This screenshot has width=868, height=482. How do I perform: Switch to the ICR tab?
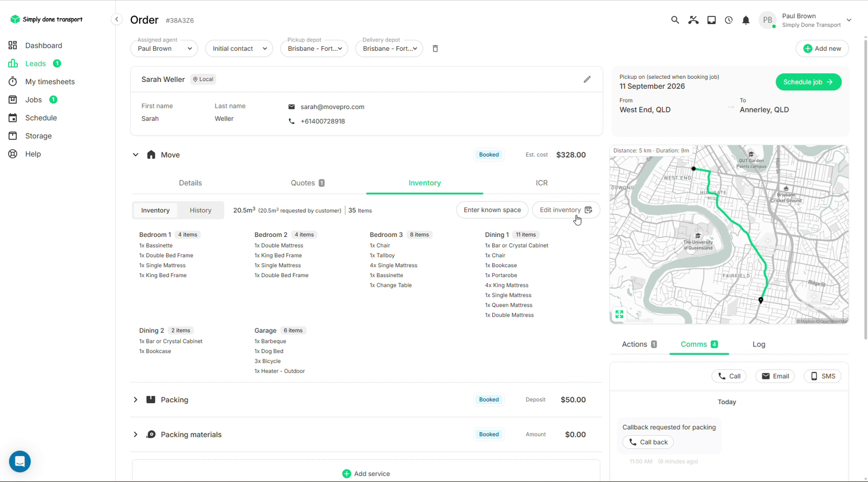tap(541, 183)
